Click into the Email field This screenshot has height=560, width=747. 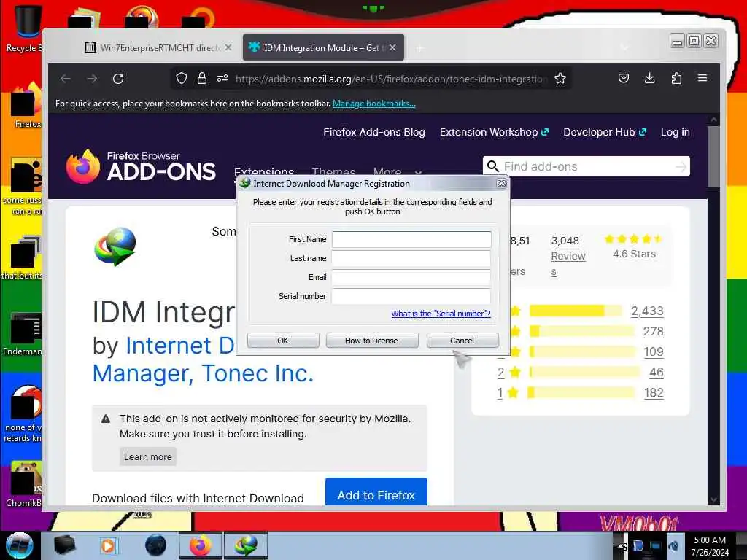[x=411, y=277]
